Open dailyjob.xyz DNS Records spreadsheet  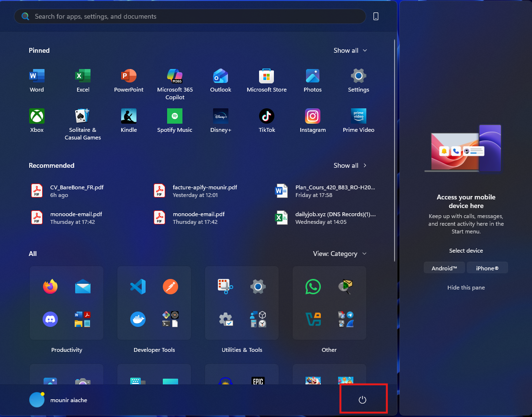point(325,218)
